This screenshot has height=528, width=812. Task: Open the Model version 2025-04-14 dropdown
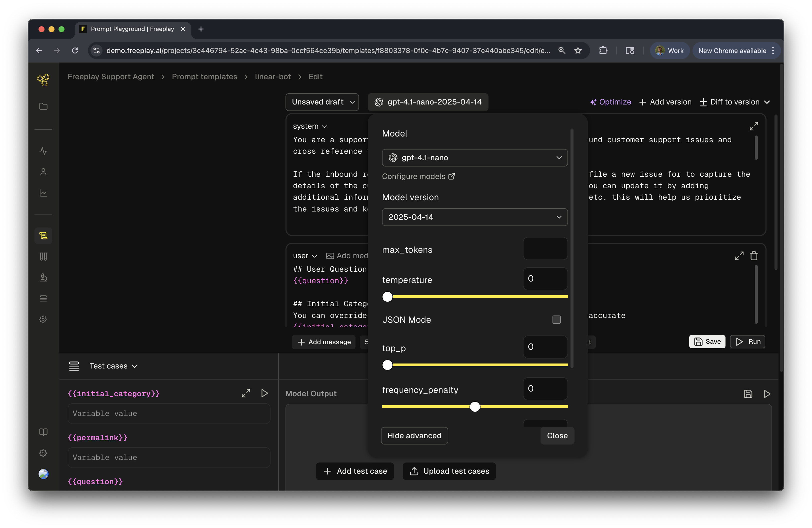click(474, 217)
